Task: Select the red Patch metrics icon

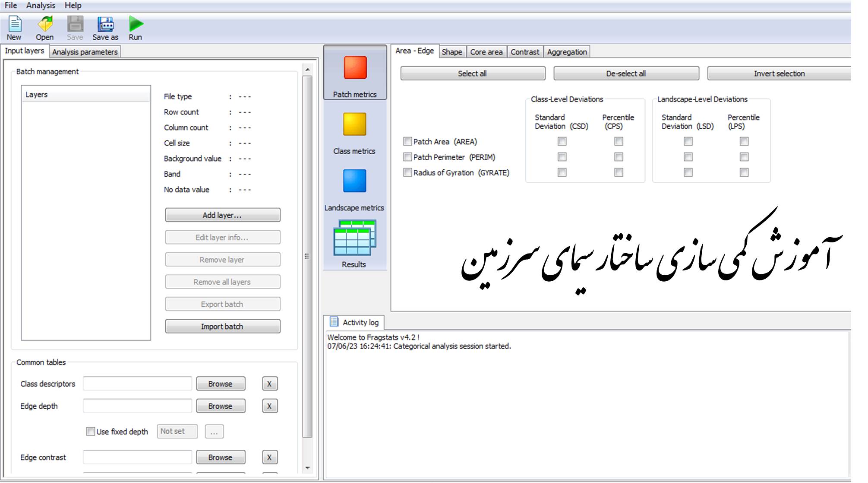Action: [355, 68]
